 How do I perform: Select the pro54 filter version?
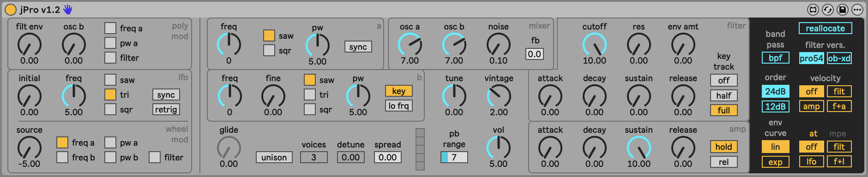click(812, 58)
